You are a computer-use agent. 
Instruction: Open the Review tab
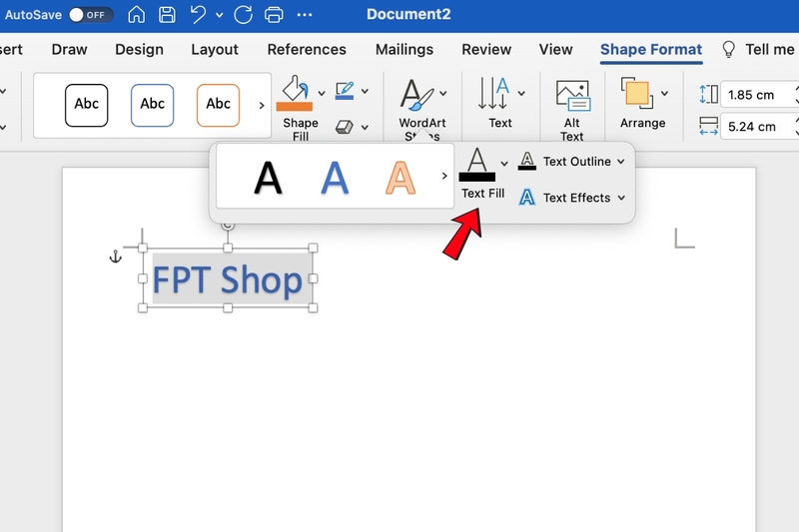pos(486,49)
